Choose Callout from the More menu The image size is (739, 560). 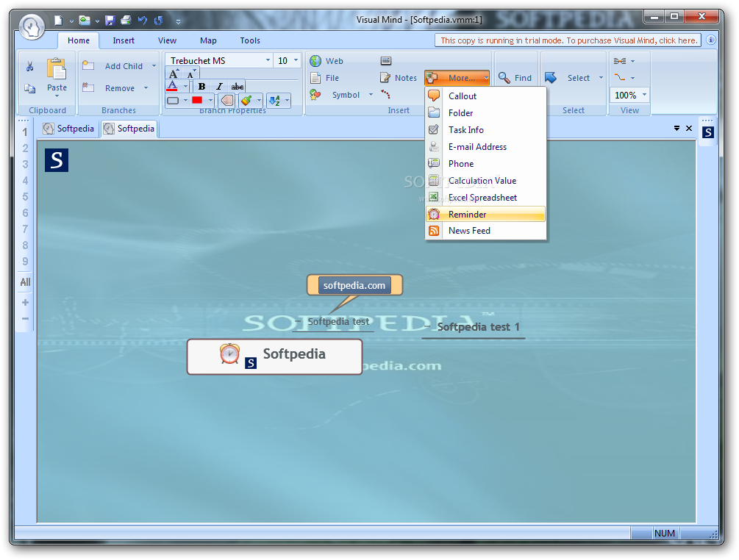[x=485, y=96]
